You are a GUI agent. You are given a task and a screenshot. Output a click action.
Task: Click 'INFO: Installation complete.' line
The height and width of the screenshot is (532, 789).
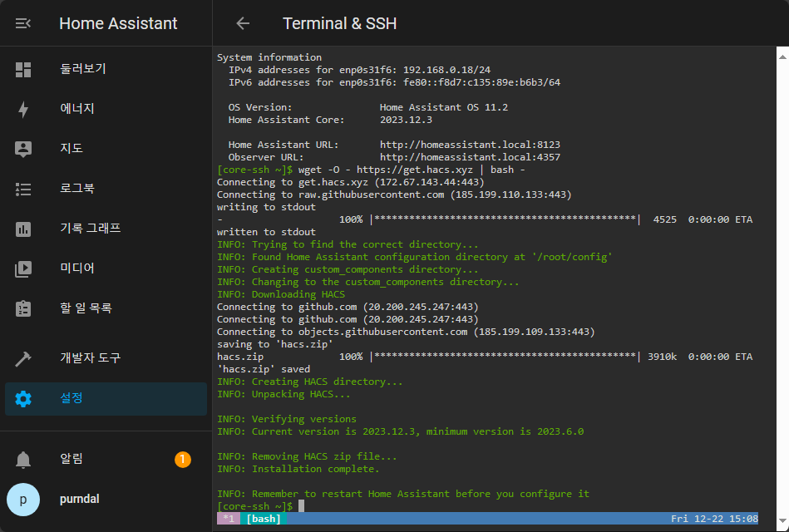pyautogui.click(x=298, y=469)
